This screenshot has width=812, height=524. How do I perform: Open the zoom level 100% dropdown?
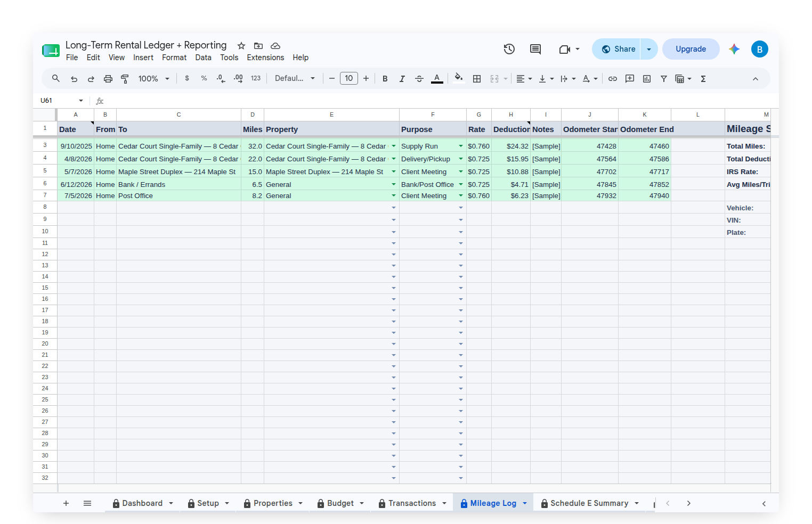[x=153, y=79]
